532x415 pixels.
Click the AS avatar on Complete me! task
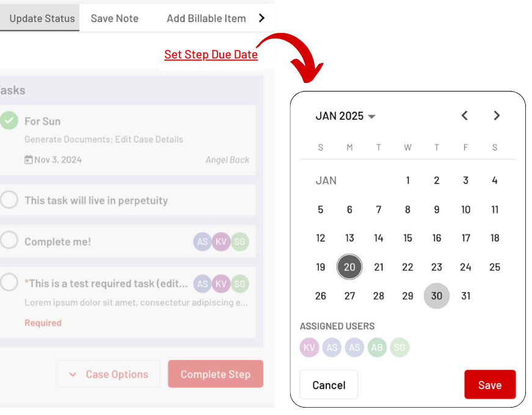pos(202,242)
